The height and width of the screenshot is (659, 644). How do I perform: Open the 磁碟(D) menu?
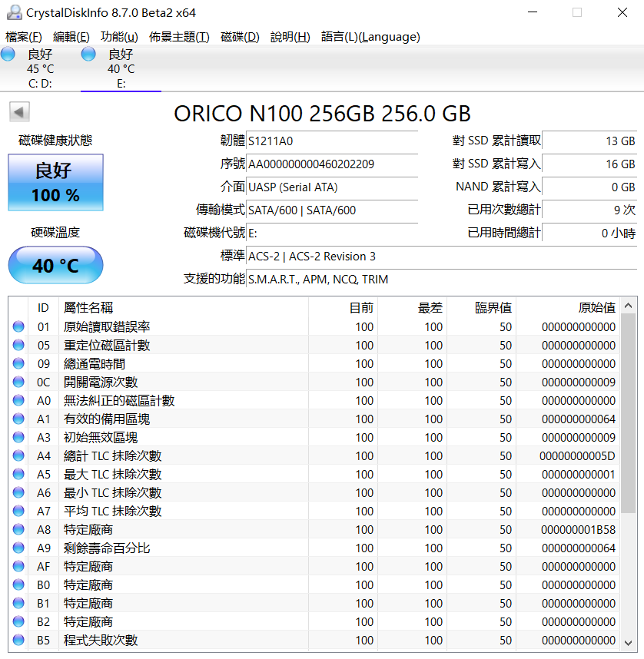click(x=240, y=37)
